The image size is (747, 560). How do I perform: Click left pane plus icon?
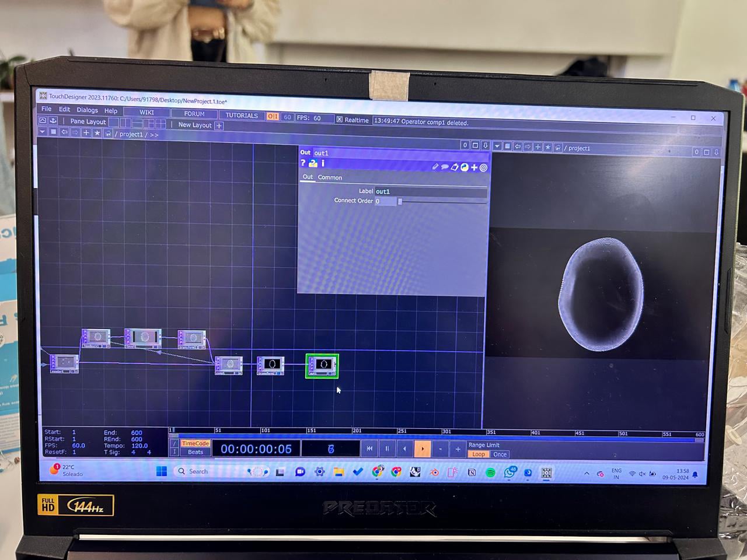point(86,133)
